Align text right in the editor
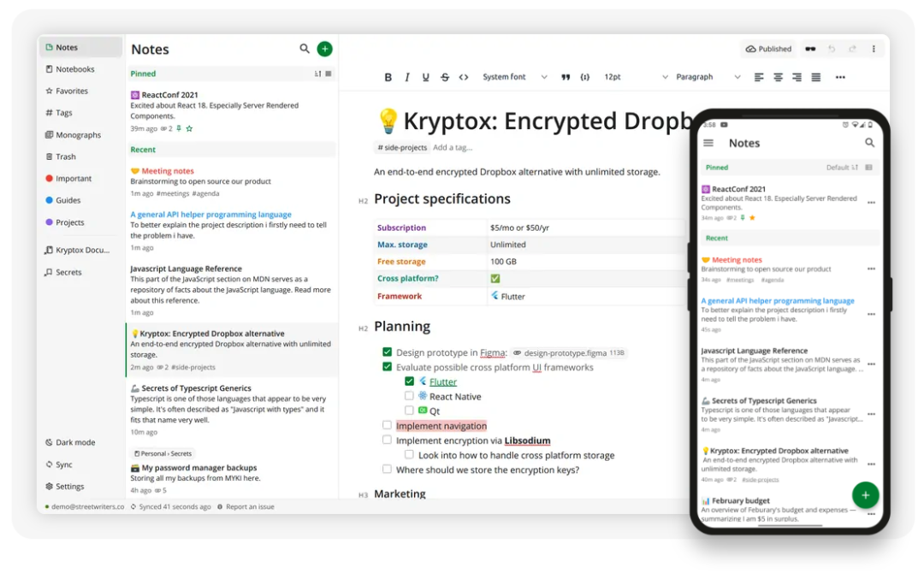 (x=797, y=77)
